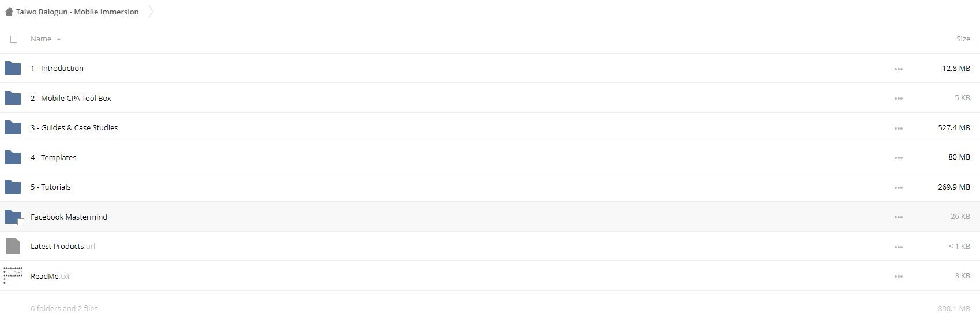Click the Name sort arrow

click(x=59, y=39)
